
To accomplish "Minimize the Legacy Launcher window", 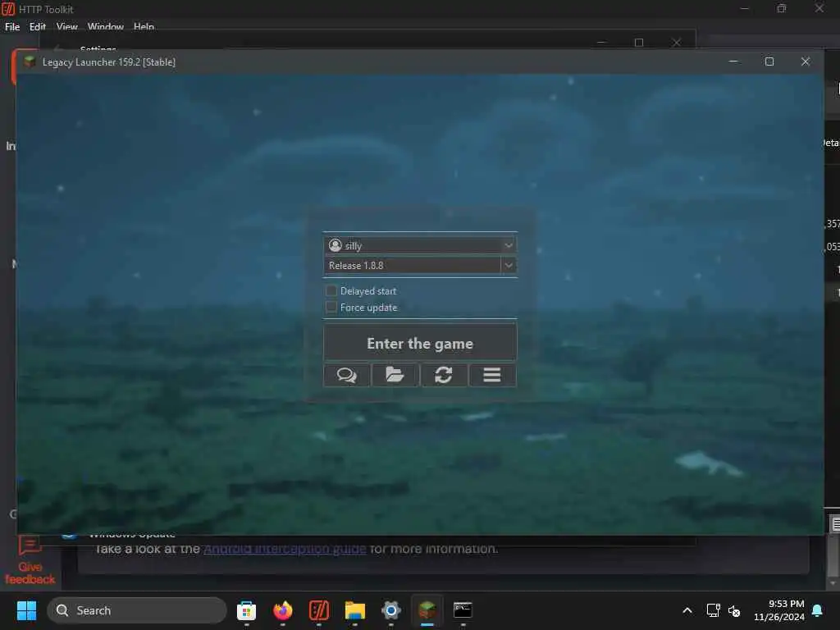I will tap(733, 62).
